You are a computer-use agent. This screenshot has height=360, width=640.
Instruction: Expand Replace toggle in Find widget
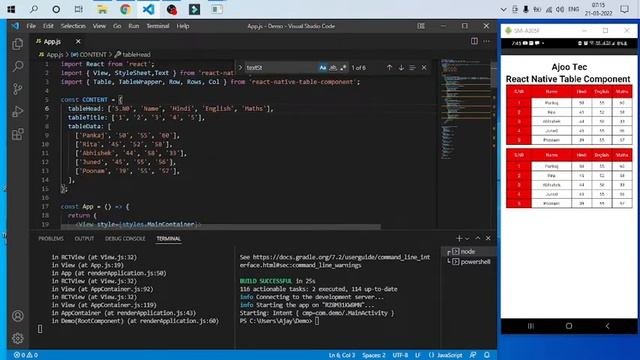pyautogui.click(x=240, y=68)
